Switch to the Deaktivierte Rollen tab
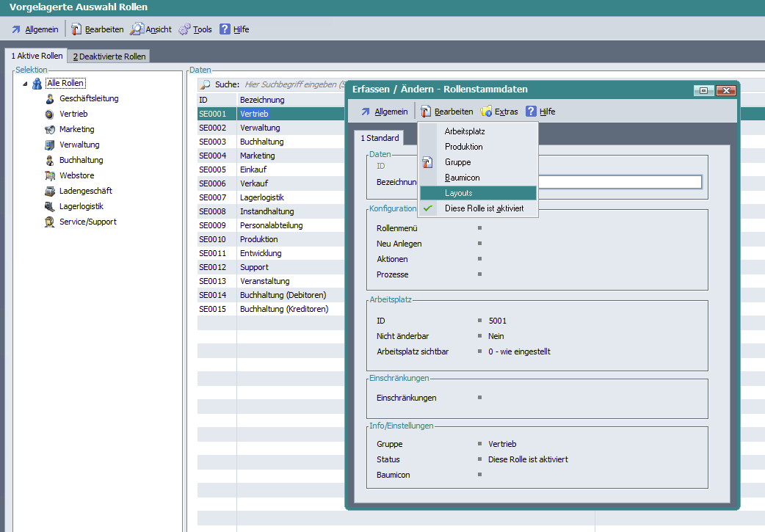This screenshot has width=765, height=532. point(109,57)
